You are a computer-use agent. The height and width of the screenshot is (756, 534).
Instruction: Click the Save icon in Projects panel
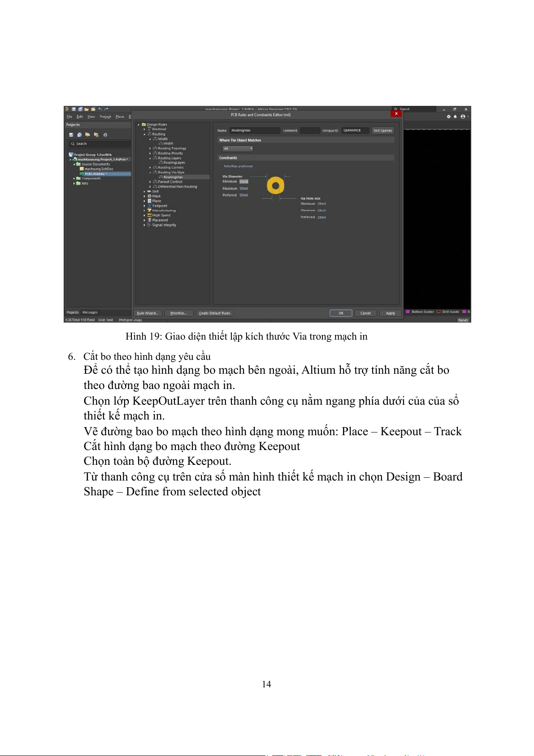point(71,135)
